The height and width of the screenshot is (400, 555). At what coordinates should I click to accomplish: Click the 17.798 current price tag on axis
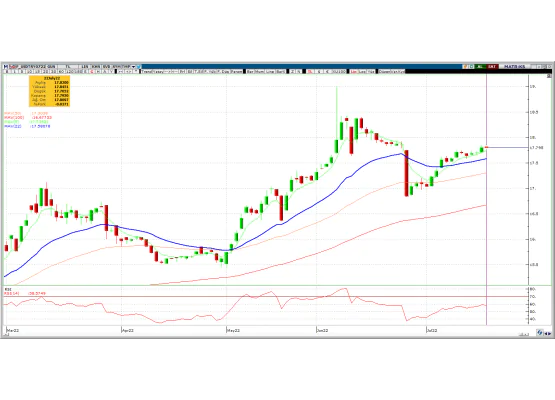537,148
